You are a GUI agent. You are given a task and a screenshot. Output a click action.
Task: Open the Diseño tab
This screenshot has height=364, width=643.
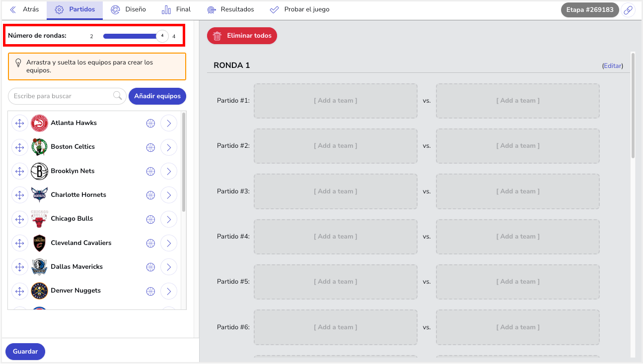tap(128, 9)
